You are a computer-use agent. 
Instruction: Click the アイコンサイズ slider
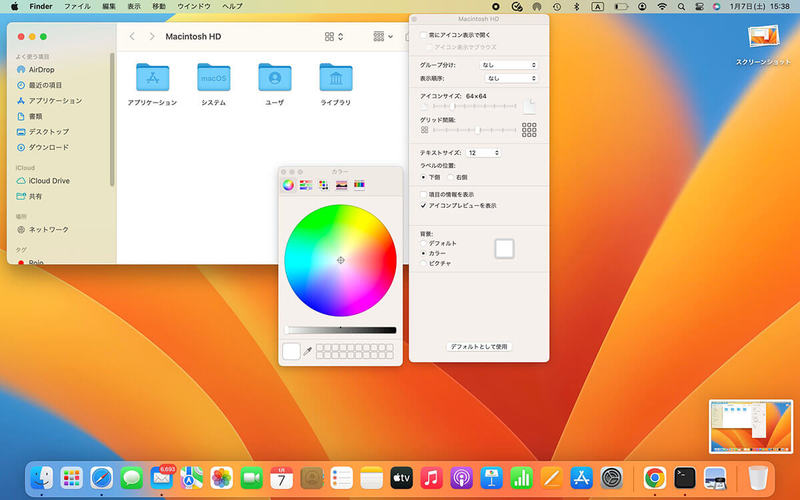click(475, 107)
